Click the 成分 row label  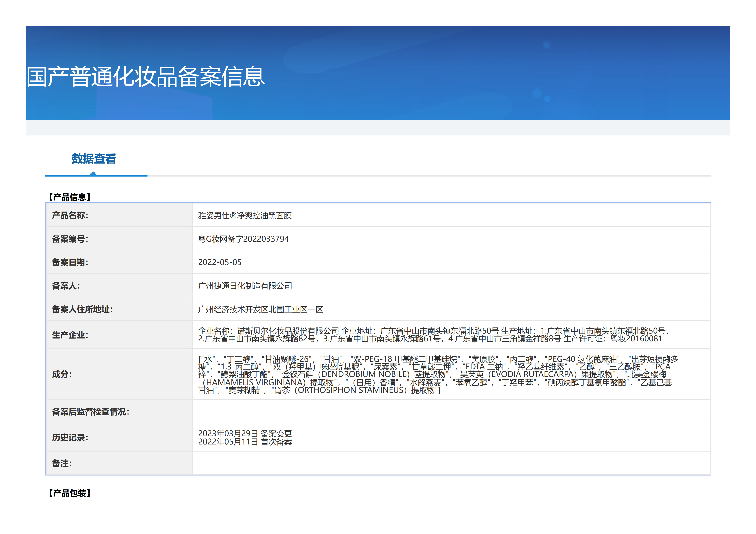[x=62, y=374]
